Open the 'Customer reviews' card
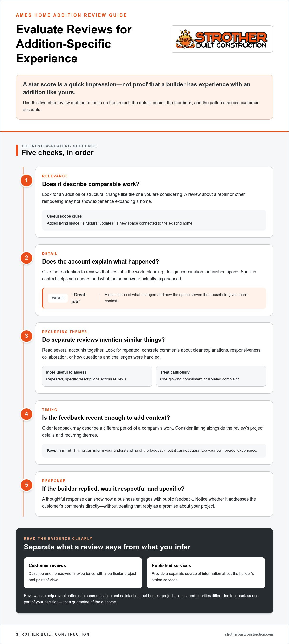Viewport: 289px width, 644px height. [x=83, y=573]
